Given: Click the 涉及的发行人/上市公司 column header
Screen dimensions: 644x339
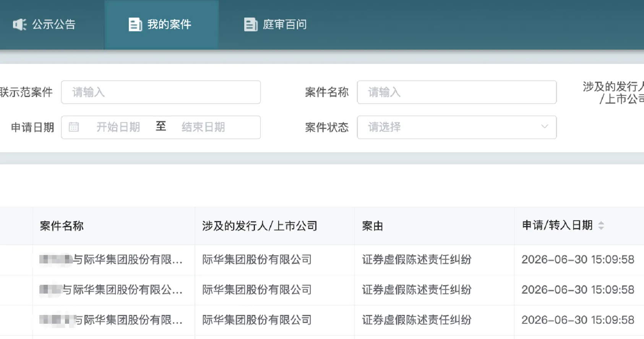Looking at the screenshot, I should (x=260, y=226).
